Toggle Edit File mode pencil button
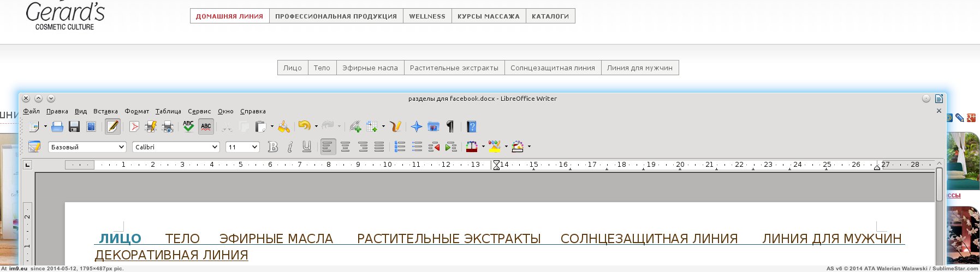This screenshot has width=980, height=272. point(112,127)
